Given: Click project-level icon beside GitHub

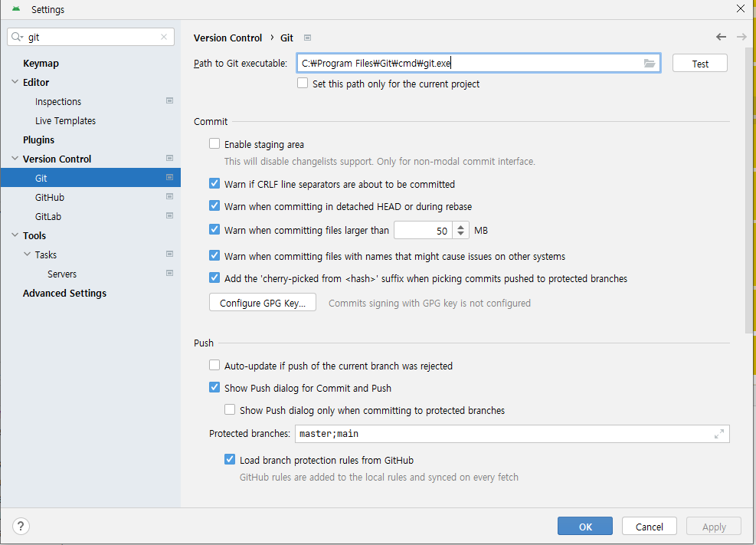Looking at the screenshot, I should click(x=170, y=196).
